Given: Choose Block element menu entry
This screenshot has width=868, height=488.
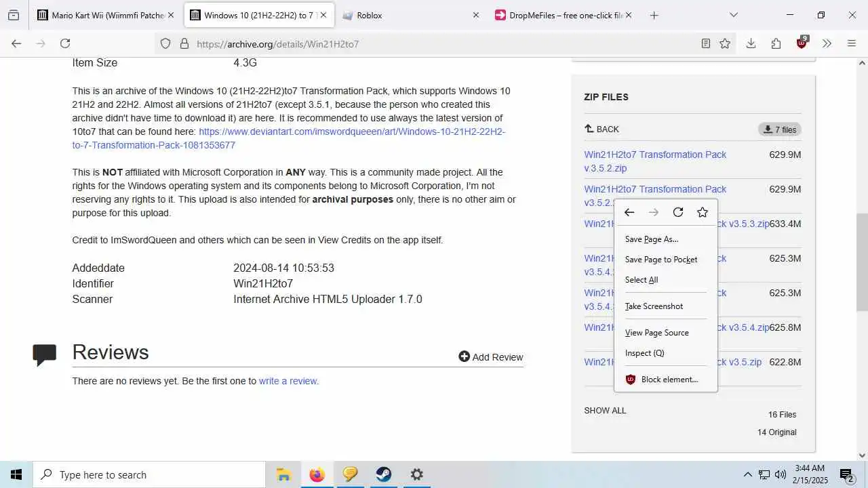Looking at the screenshot, I should 665,379.
